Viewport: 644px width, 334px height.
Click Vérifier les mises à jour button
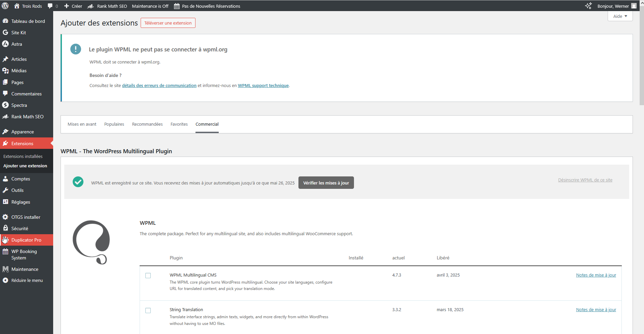click(x=326, y=183)
